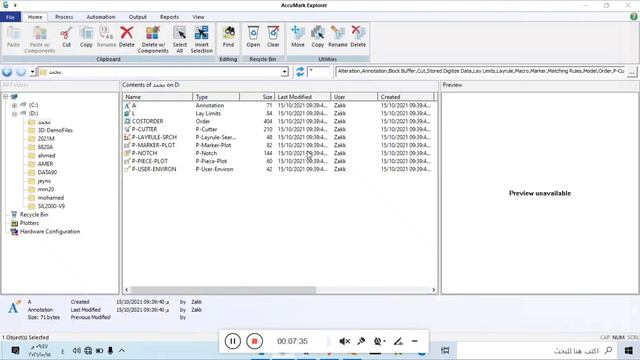640x360 pixels.
Task: Stop the screen recording
Action: (254, 341)
